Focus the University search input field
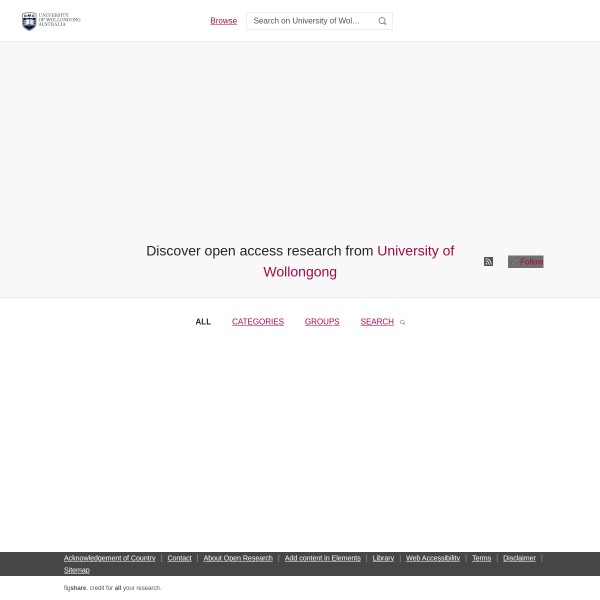 (x=308, y=21)
